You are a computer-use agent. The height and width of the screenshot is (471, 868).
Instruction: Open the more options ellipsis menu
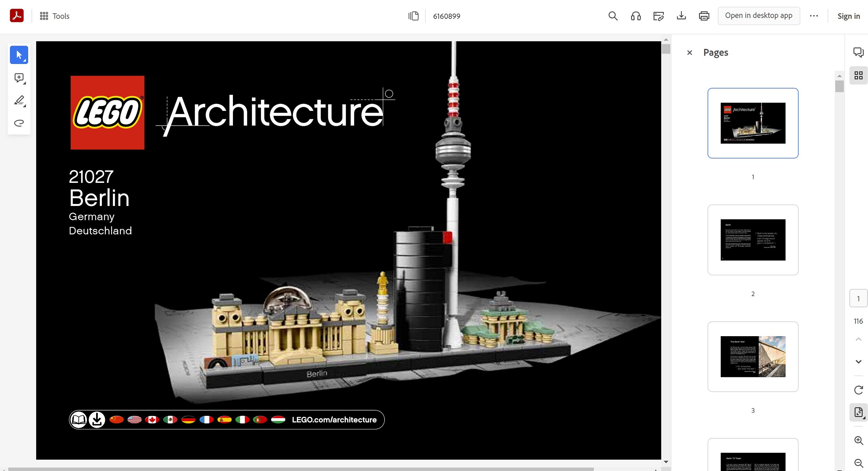tap(814, 16)
